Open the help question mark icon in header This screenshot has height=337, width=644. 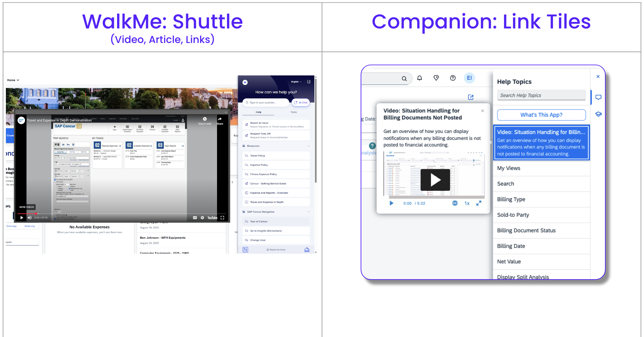(453, 78)
